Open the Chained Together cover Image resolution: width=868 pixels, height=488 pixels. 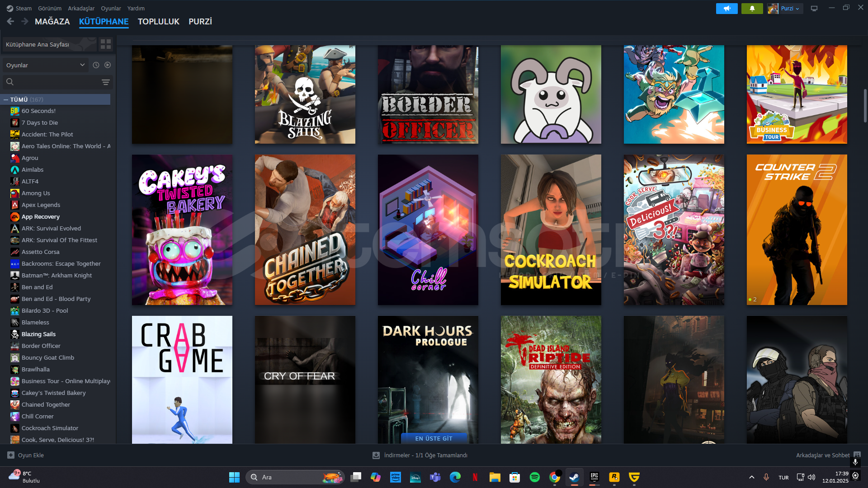point(305,230)
